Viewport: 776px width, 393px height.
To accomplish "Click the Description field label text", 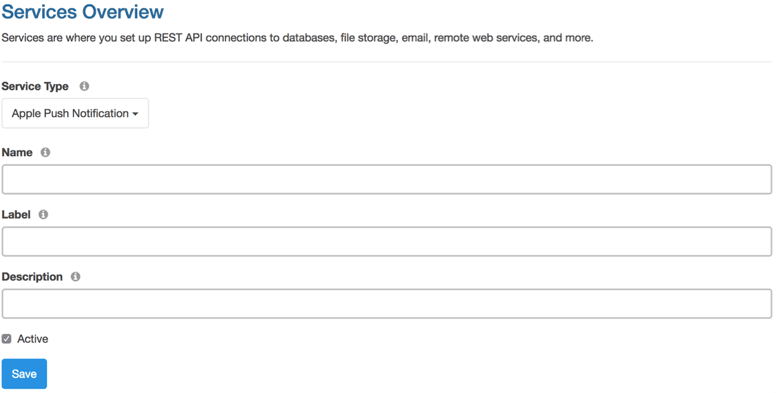I will 32,277.
